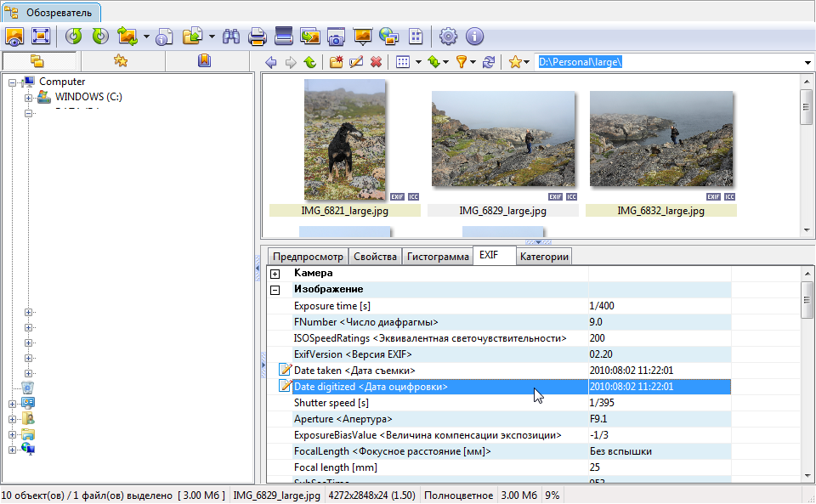Screen dimensions: 816x504
Task: Click the screen capture camera icon
Action: point(337,37)
